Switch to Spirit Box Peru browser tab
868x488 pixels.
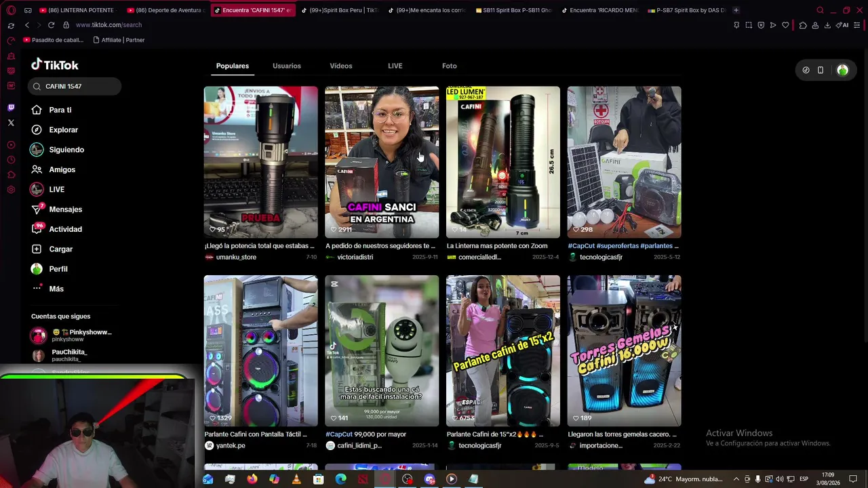click(x=341, y=10)
